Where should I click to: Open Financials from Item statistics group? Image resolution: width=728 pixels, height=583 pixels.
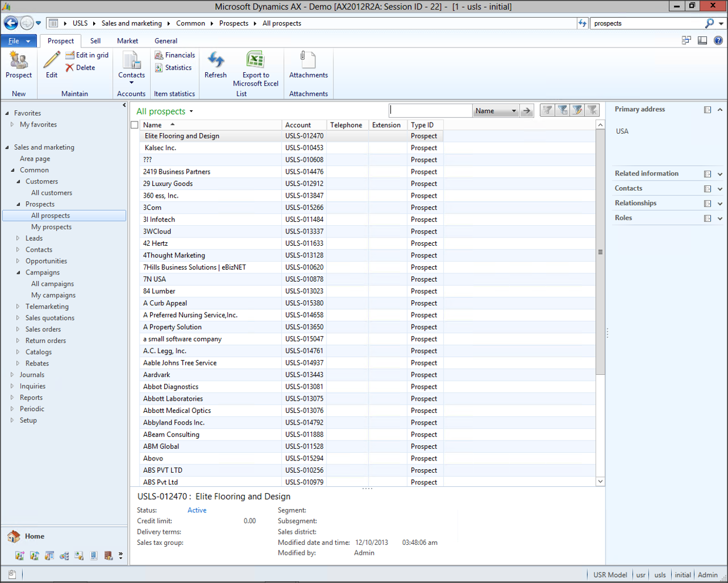175,55
